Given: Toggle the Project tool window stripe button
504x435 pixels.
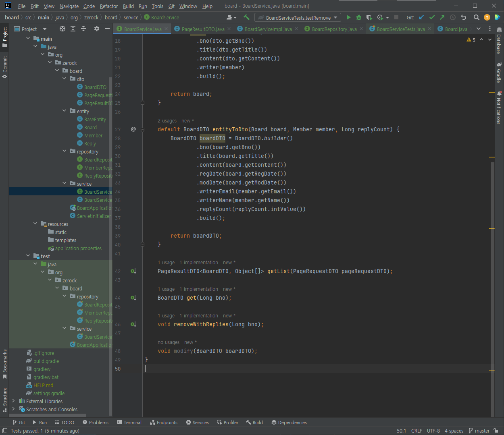Looking at the screenshot, I should tap(5, 37).
